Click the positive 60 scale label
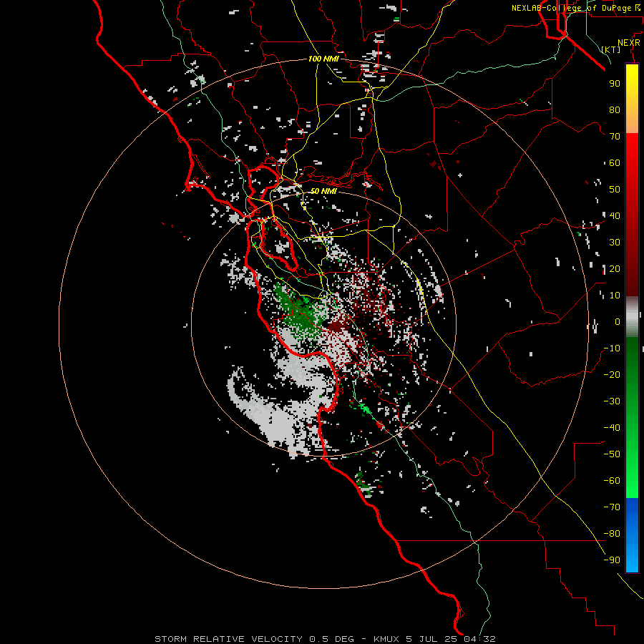 coord(615,163)
